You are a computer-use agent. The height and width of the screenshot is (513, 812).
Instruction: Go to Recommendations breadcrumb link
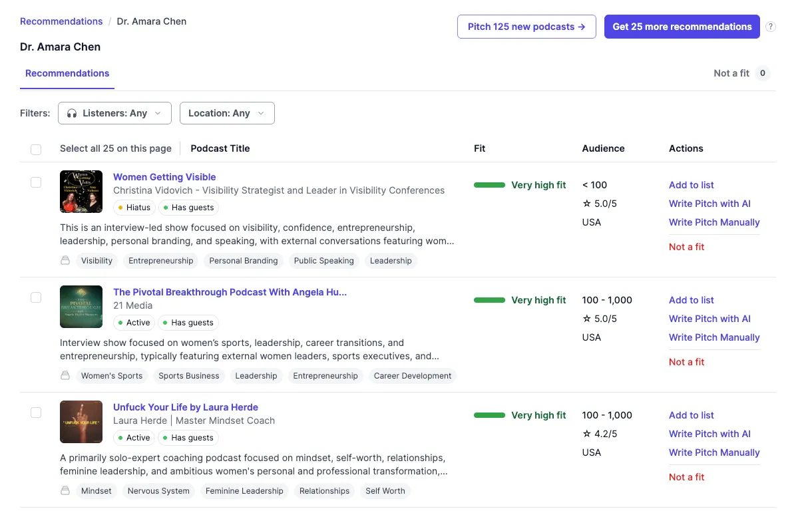point(61,21)
